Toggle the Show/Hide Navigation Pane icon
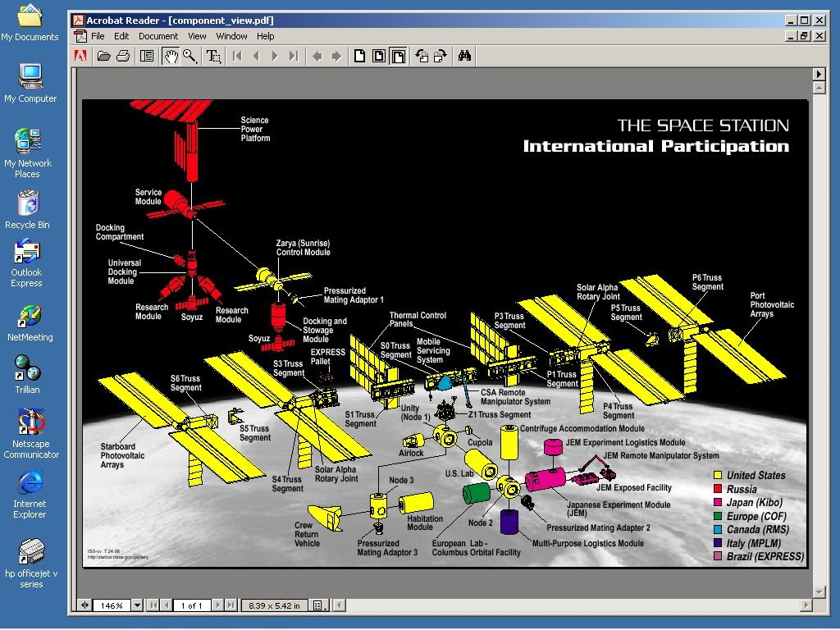 (x=147, y=57)
